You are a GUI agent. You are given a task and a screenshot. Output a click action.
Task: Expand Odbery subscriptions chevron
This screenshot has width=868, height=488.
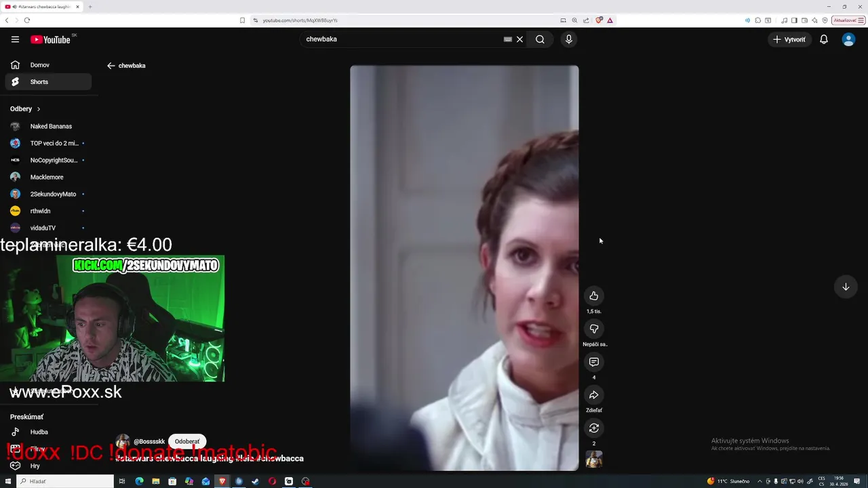coord(39,109)
